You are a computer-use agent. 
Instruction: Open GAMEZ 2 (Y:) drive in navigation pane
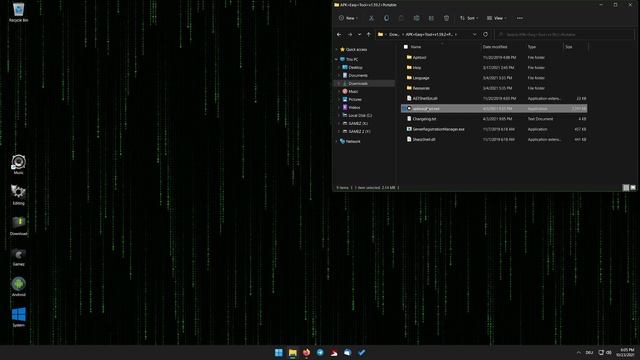[359, 131]
